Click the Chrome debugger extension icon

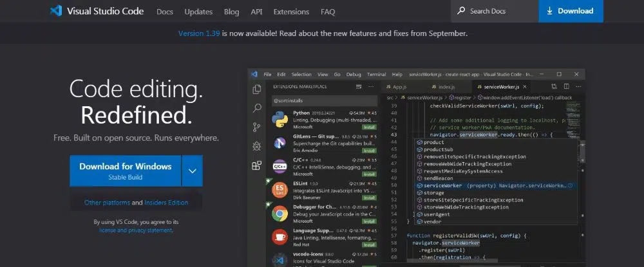pos(279,214)
